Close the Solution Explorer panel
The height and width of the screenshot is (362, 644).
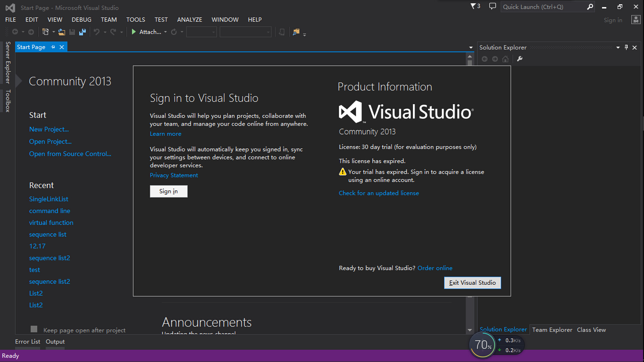(x=635, y=48)
